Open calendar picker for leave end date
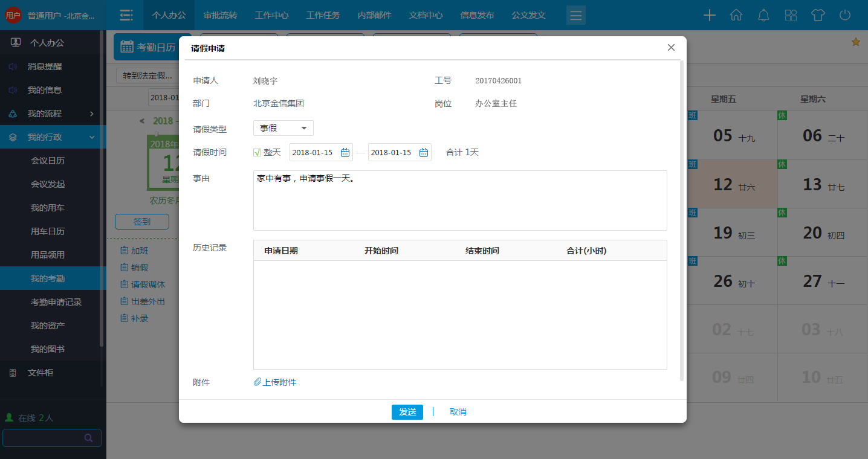 [424, 153]
